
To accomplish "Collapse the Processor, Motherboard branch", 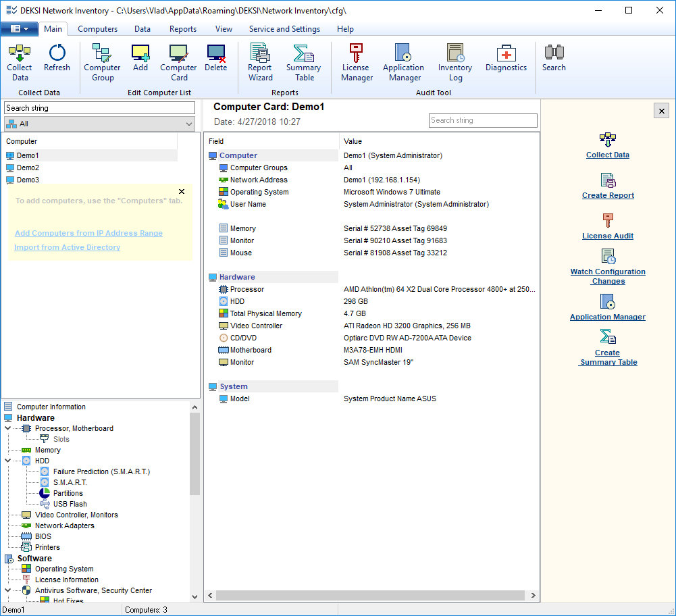I will click(x=7, y=428).
